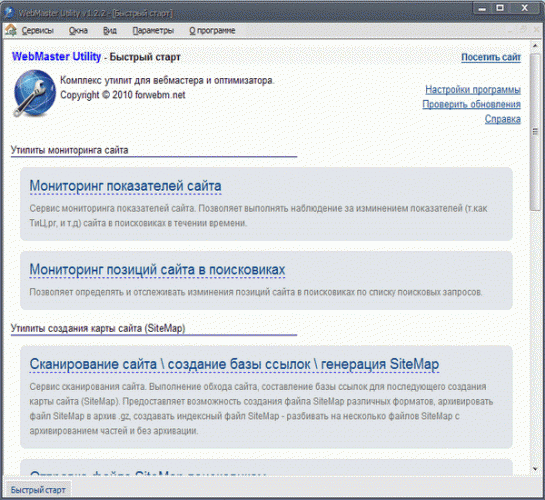
Task: Close the WebMaster Utility window
Action: tap(524, 8)
